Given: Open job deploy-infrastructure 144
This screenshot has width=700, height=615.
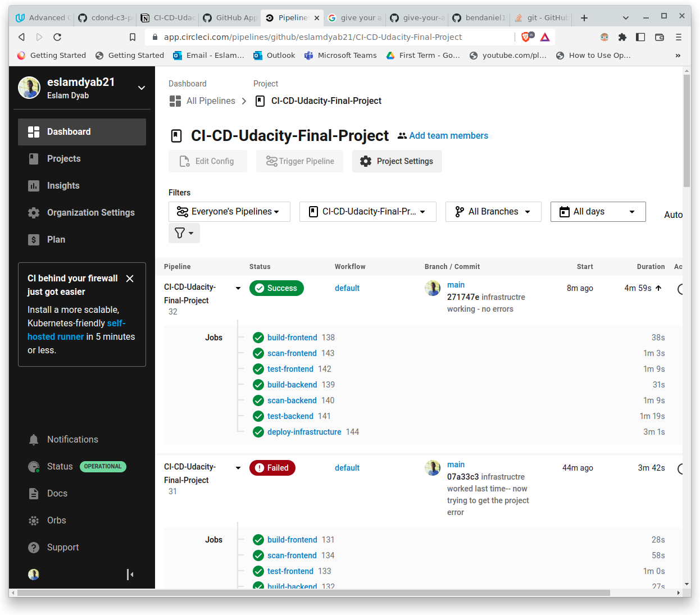Looking at the screenshot, I should (x=304, y=432).
